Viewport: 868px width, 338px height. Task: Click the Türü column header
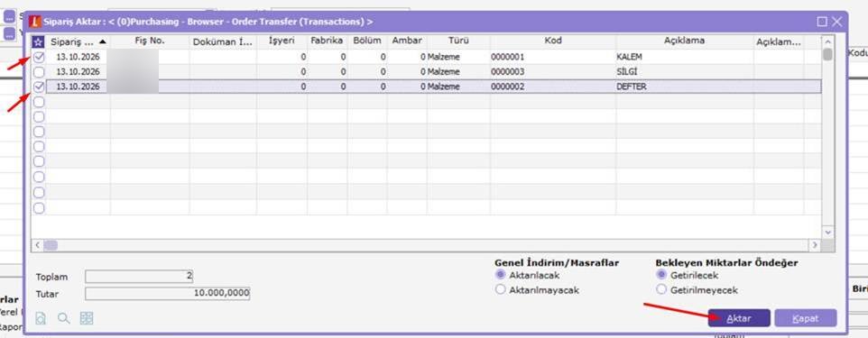(458, 41)
